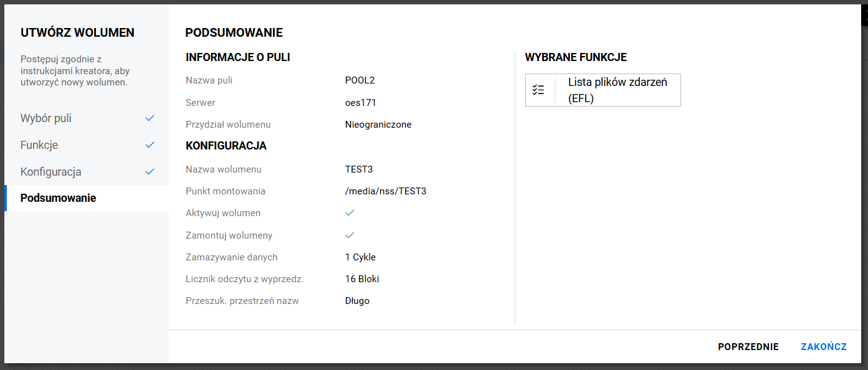Click the TEST3 value beside Nazwa wolumenu
The height and width of the screenshot is (370, 868).
pos(359,169)
